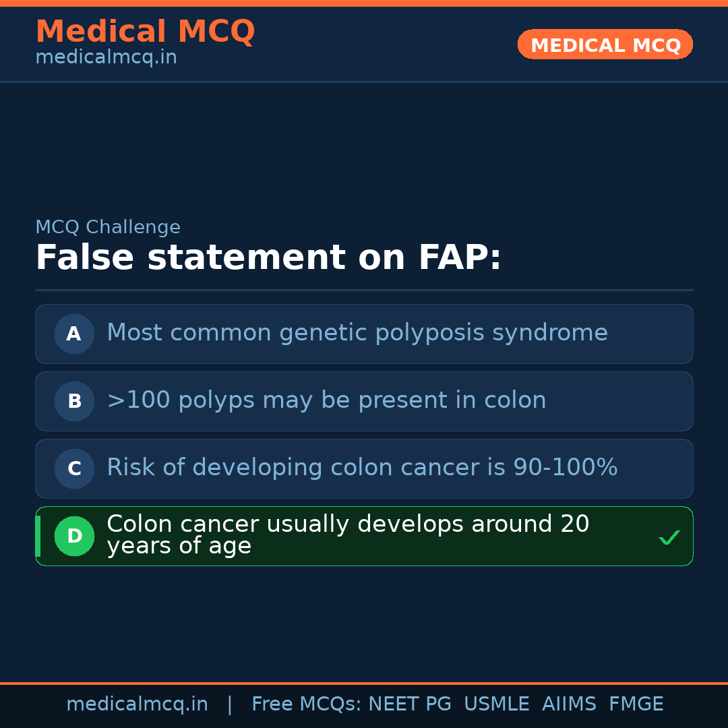
Task: Open the medicalmcq.in header link
Action: coord(106,58)
